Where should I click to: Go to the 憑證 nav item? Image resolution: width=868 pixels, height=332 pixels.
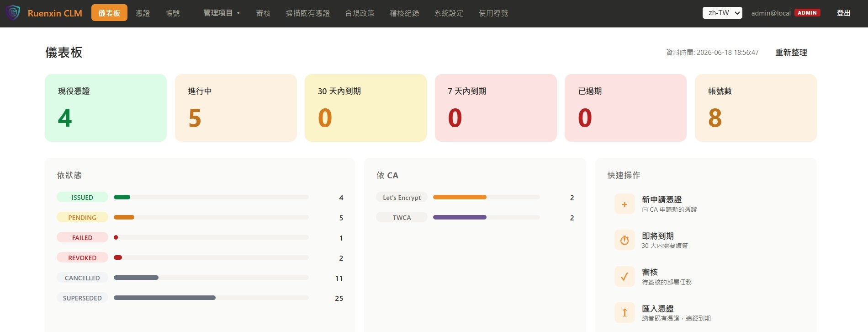143,13
